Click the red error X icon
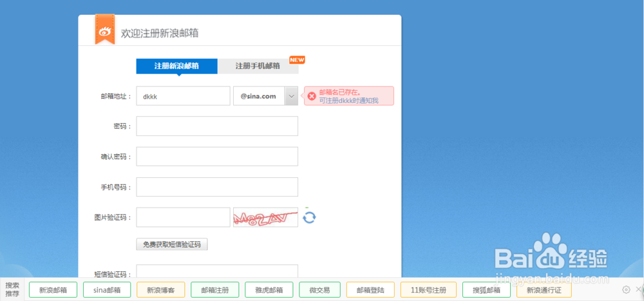Image resolution: width=644 pixels, height=301 pixels. (x=312, y=96)
